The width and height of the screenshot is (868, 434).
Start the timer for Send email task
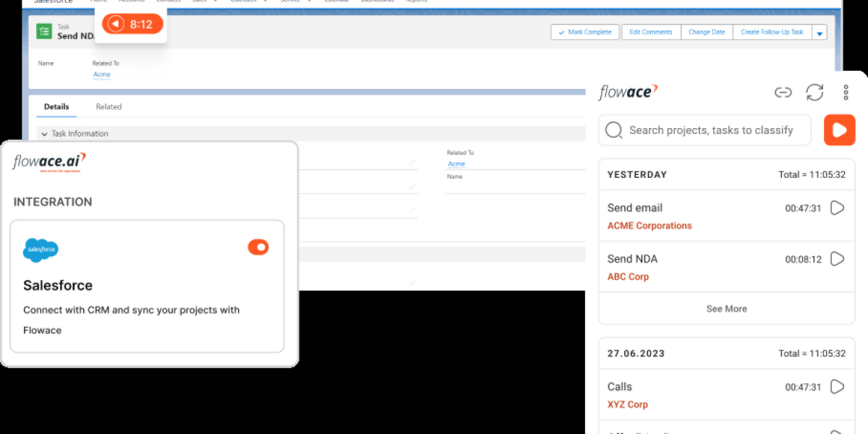(837, 208)
